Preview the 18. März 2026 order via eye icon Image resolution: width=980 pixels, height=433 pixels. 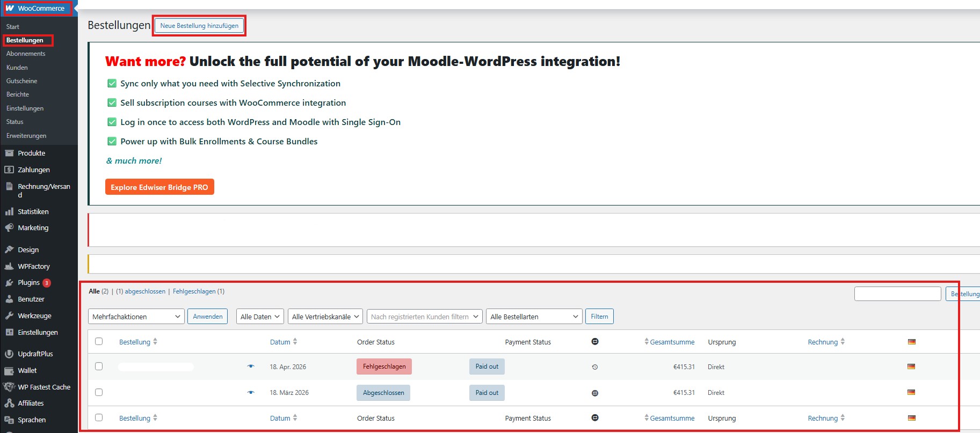point(251,392)
